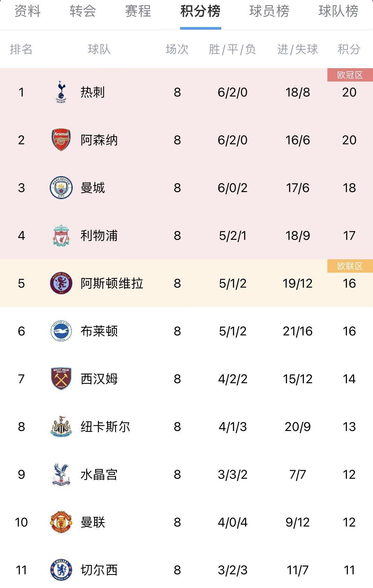Tap the West Ham United badge

tap(61, 379)
